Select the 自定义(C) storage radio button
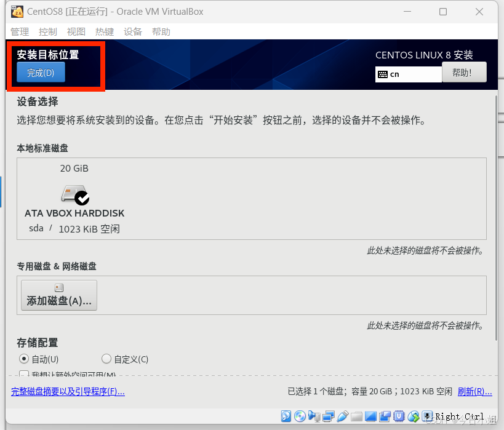 (106, 359)
